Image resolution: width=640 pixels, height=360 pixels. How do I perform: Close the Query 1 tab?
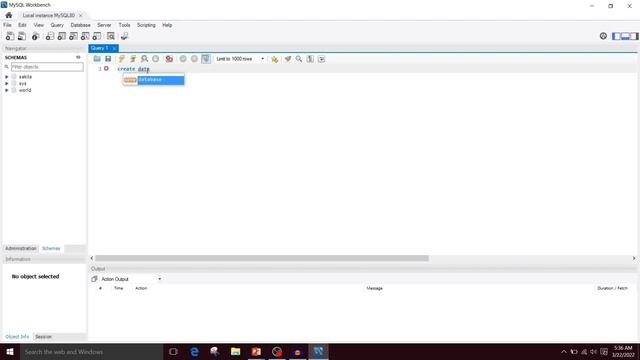point(114,48)
